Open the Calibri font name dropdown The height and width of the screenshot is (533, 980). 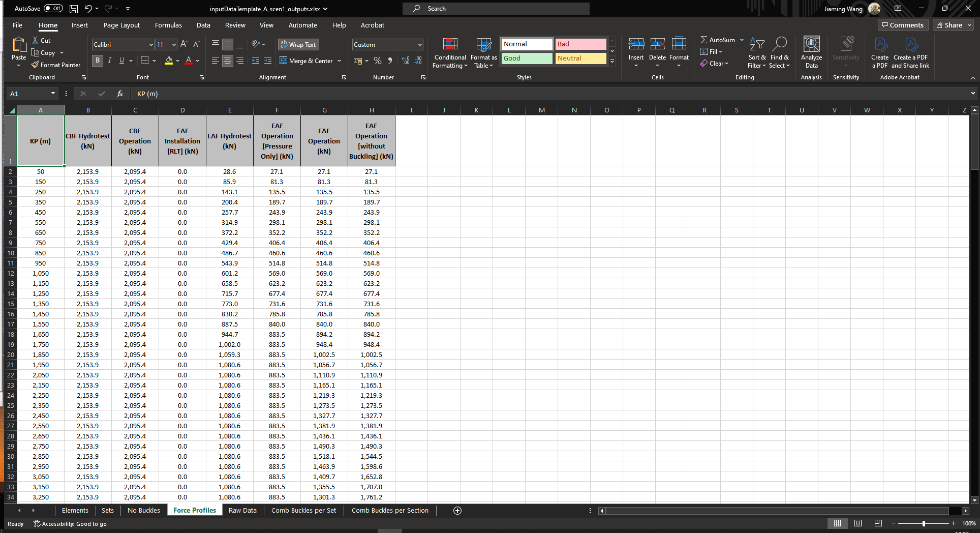pyautogui.click(x=151, y=45)
